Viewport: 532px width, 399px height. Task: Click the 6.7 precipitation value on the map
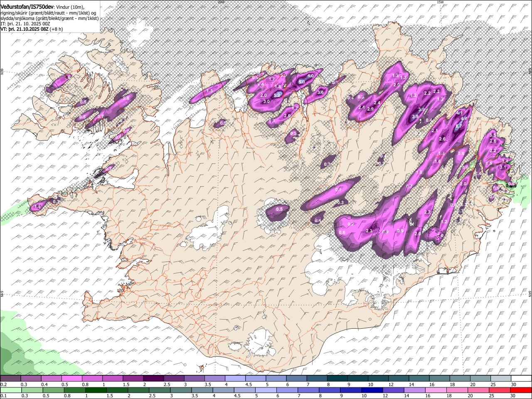tap(459, 126)
